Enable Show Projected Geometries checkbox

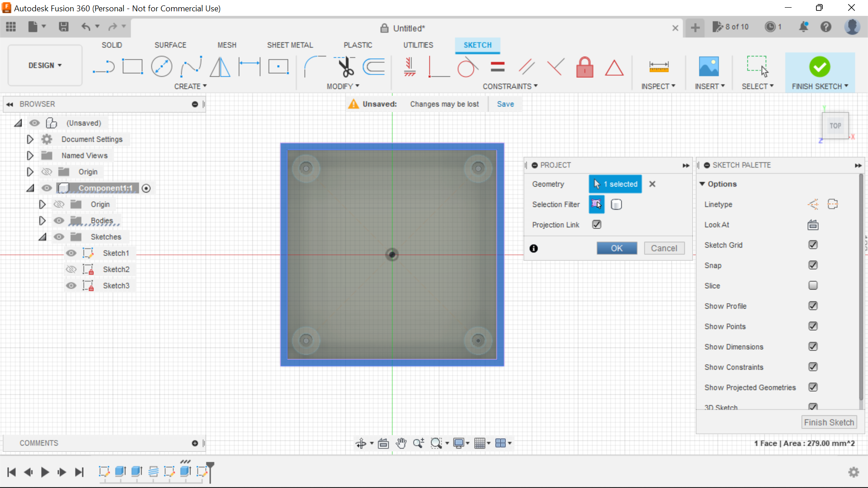click(x=812, y=387)
